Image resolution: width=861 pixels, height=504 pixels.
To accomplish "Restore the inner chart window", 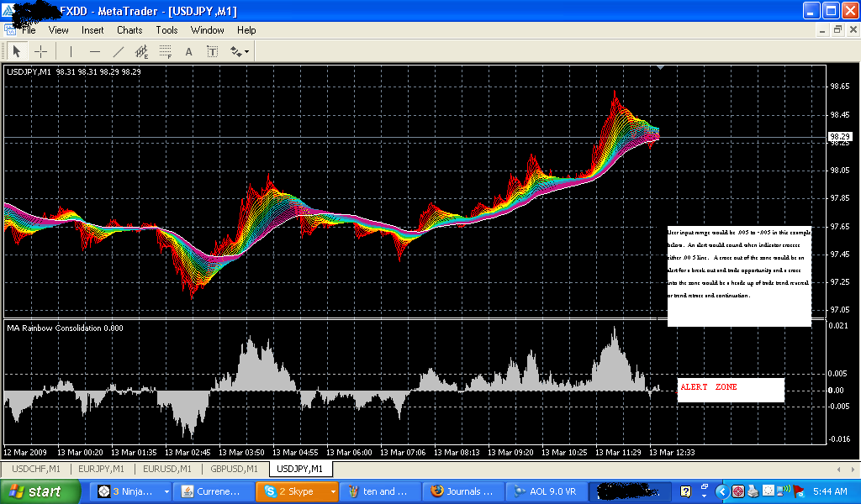I will tap(837, 30).
